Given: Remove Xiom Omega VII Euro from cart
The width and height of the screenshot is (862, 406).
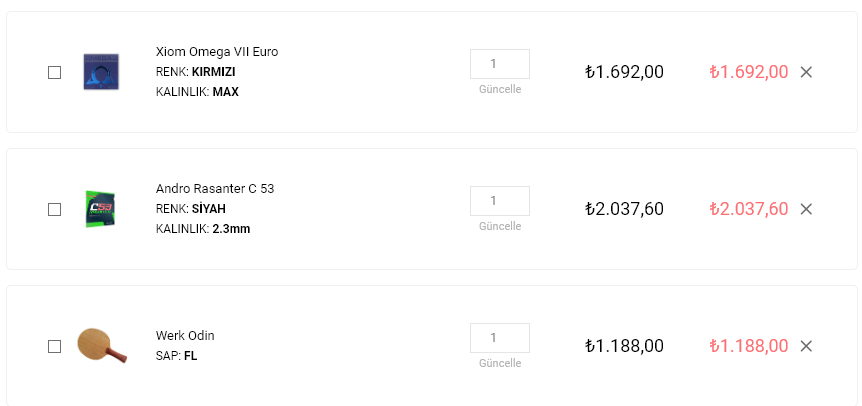Looking at the screenshot, I should [x=806, y=72].
